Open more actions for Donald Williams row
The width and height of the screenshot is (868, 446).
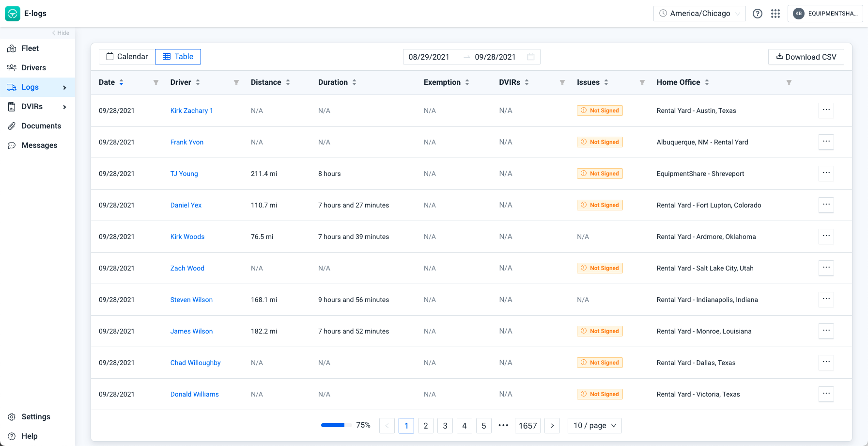(x=826, y=394)
